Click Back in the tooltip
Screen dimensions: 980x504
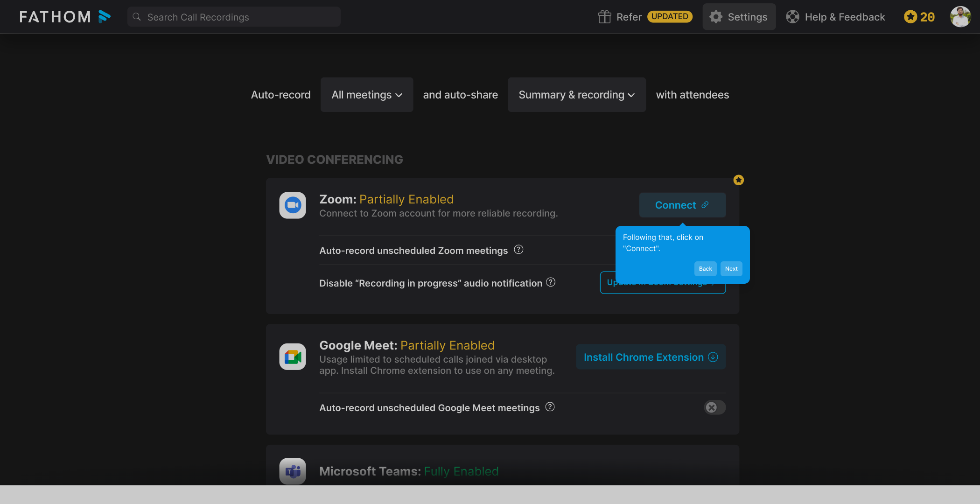click(705, 269)
